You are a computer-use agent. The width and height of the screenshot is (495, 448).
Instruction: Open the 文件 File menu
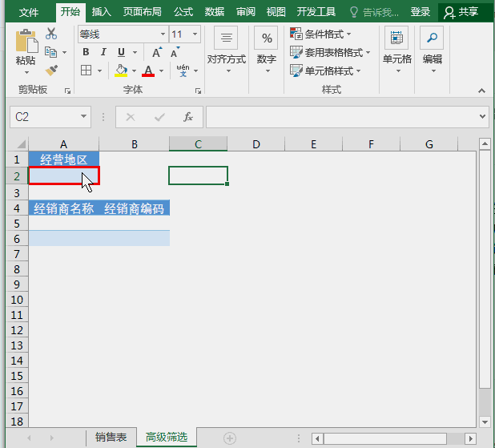click(29, 12)
